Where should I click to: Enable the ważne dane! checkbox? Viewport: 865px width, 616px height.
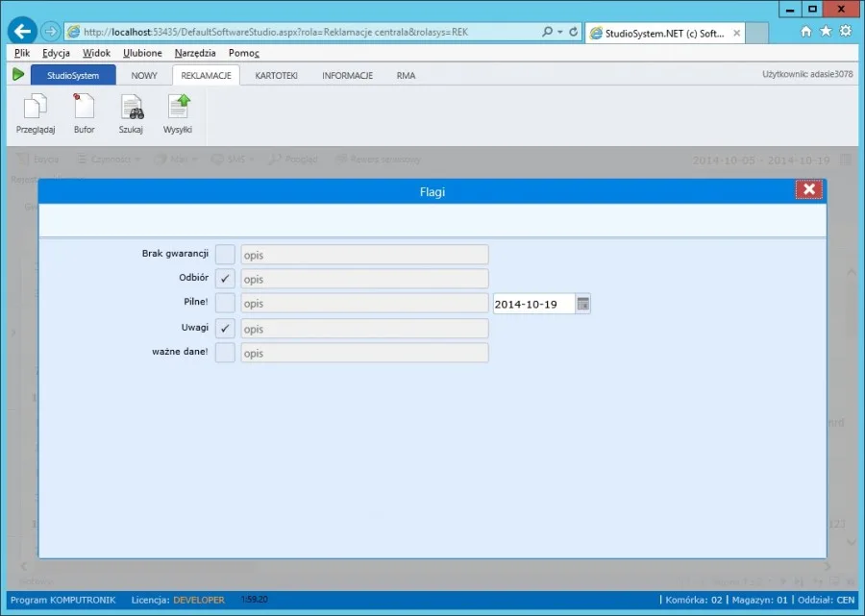(225, 353)
